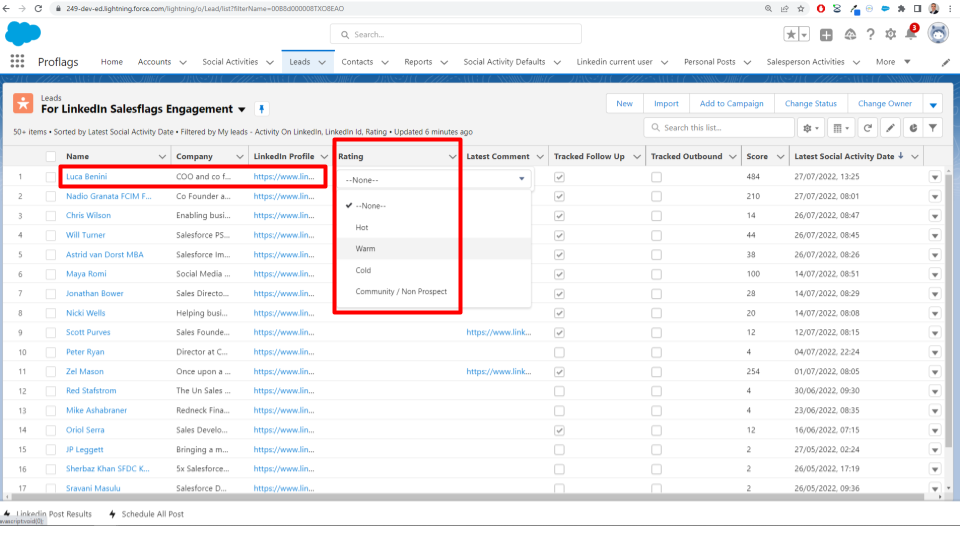Viewport: 960px width, 540px height.
Task: Click the Search this list field
Action: (x=719, y=127)
